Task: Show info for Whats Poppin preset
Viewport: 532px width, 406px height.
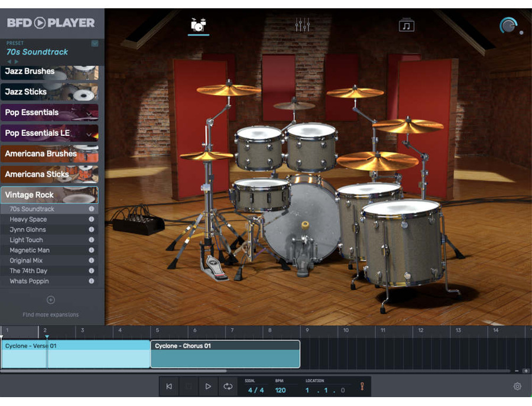Action: point(91,281)
